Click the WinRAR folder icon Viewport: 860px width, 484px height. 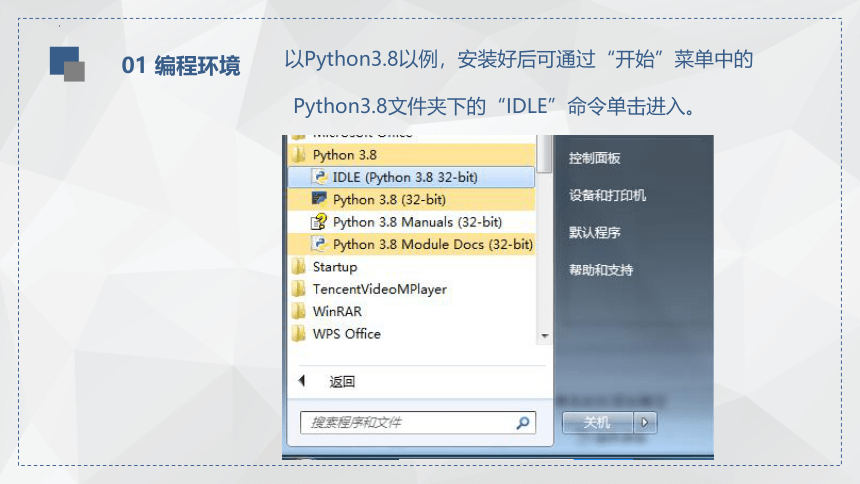pos(299,311)
